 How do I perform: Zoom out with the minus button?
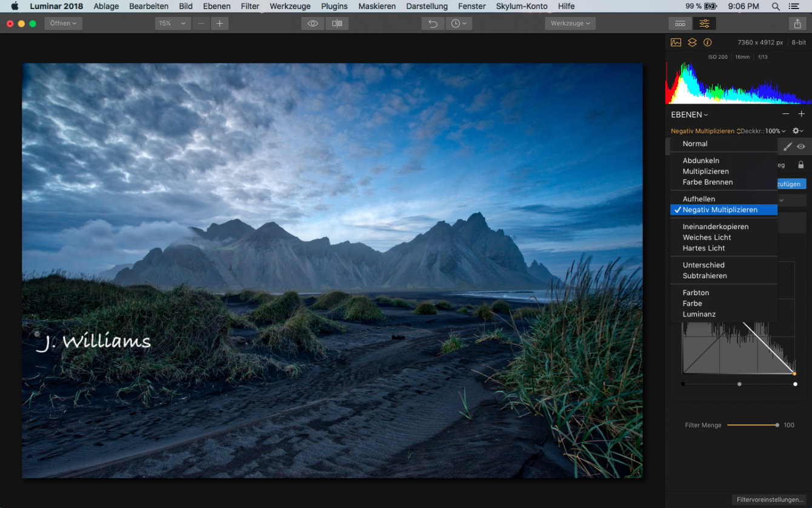pyautogui.click(x=201, y=24)
